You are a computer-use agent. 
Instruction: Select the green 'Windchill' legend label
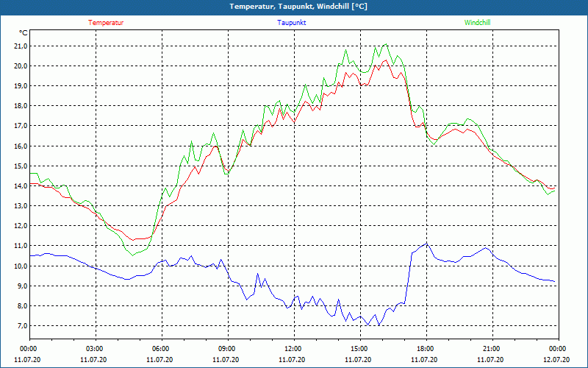click(x=477, y=23)
